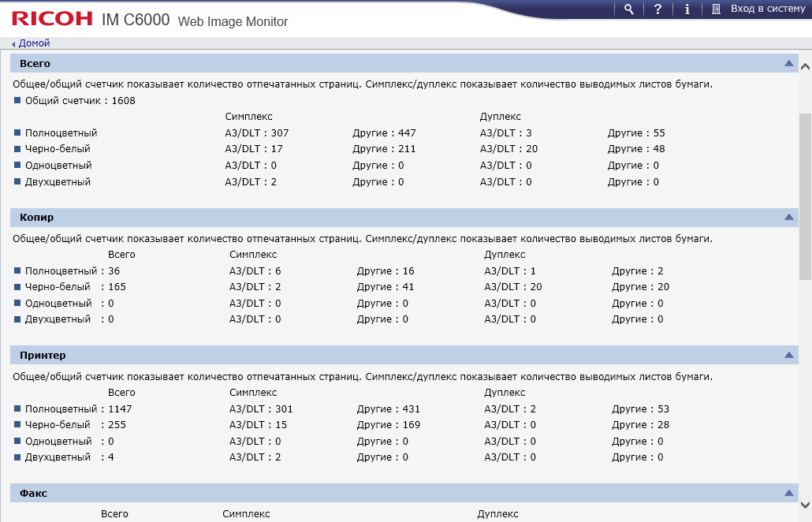
Task: Click 'Черно-белый : 165' in Копир
Action: click(76, 286)
